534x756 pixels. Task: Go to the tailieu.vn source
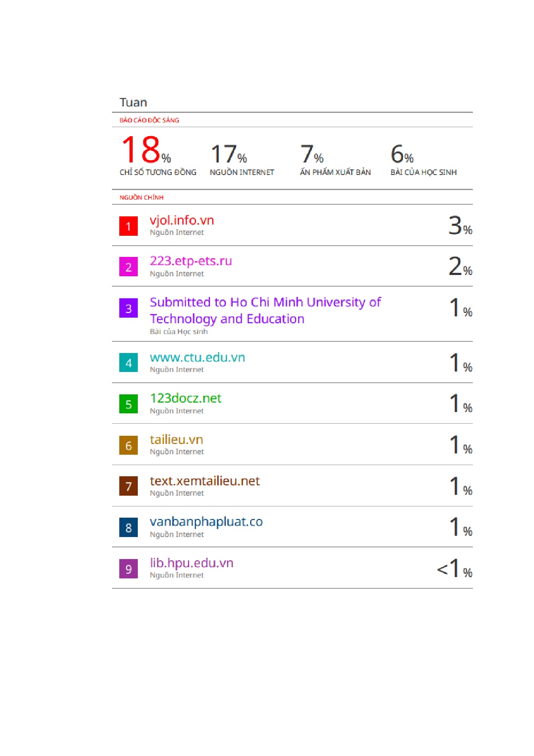coord(176,440)
